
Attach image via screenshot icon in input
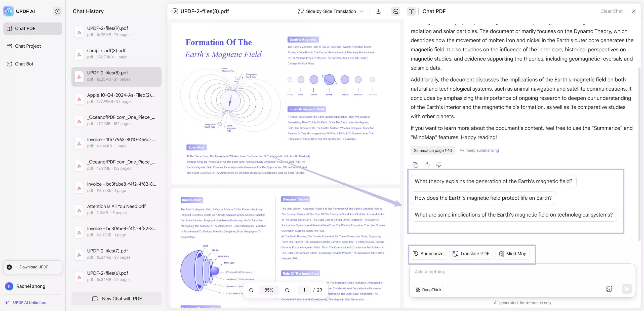pos(609,289)
